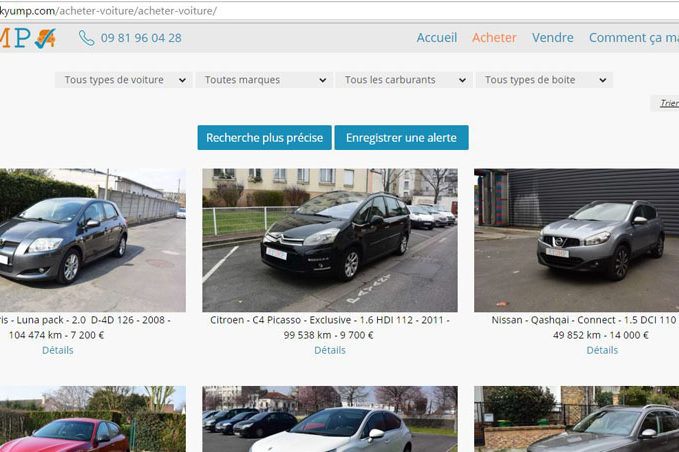679x452 pixels.
Task: Open the white car photo
Action: [x=330, y=419]
